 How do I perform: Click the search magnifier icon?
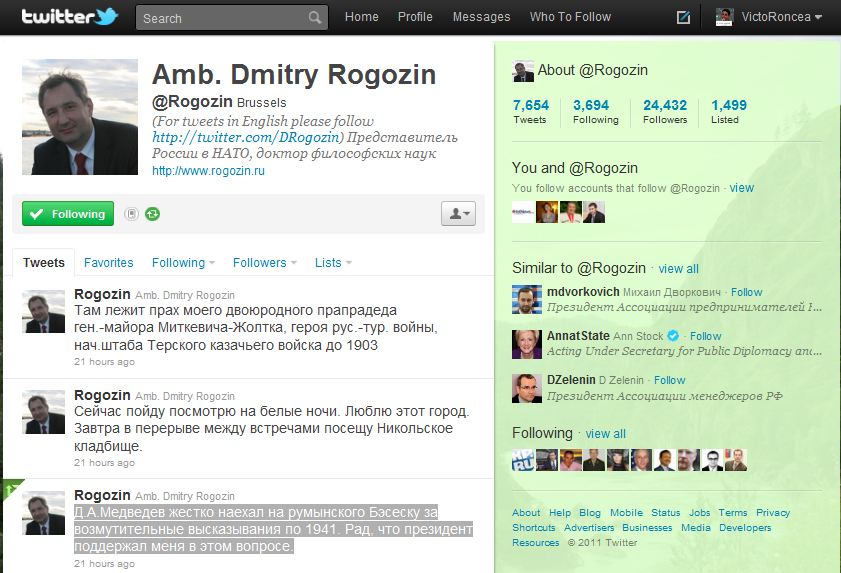click(315, 18)
